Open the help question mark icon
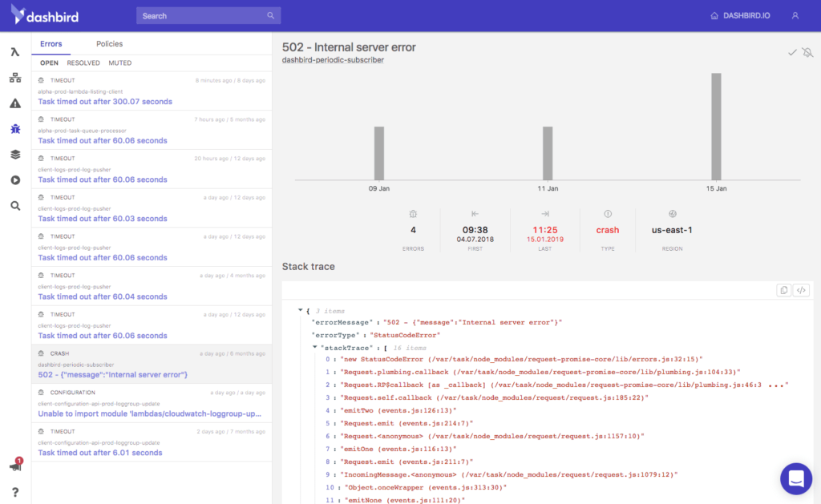This screenshot has width=821, height=504. pyautogui.click(x=14, y=492)
